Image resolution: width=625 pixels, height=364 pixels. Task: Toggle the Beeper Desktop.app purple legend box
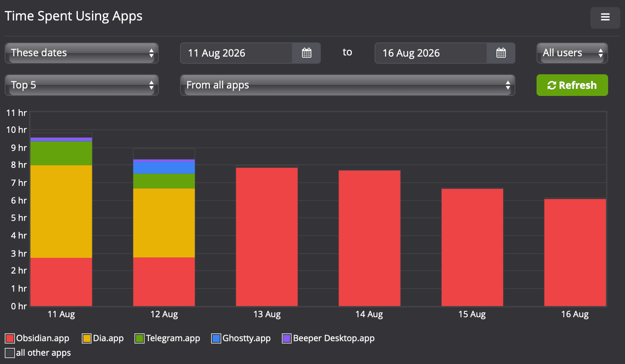[x=287, y=338]
